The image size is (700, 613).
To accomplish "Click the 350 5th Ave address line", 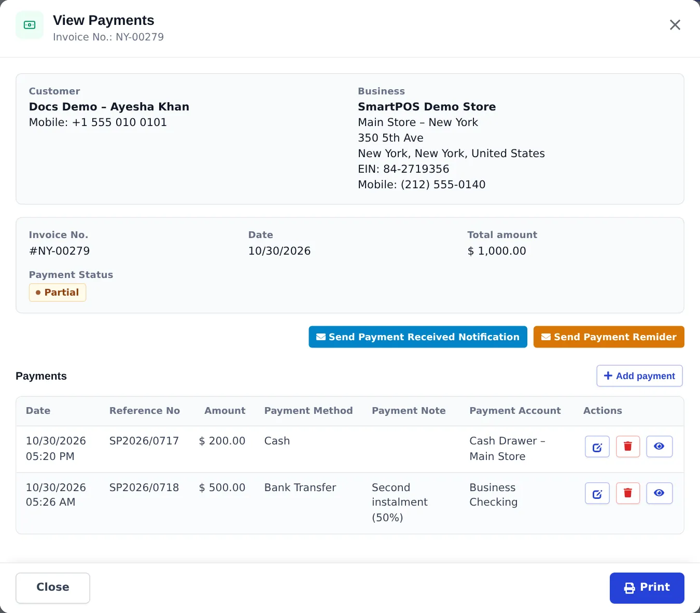I will 390,138.
